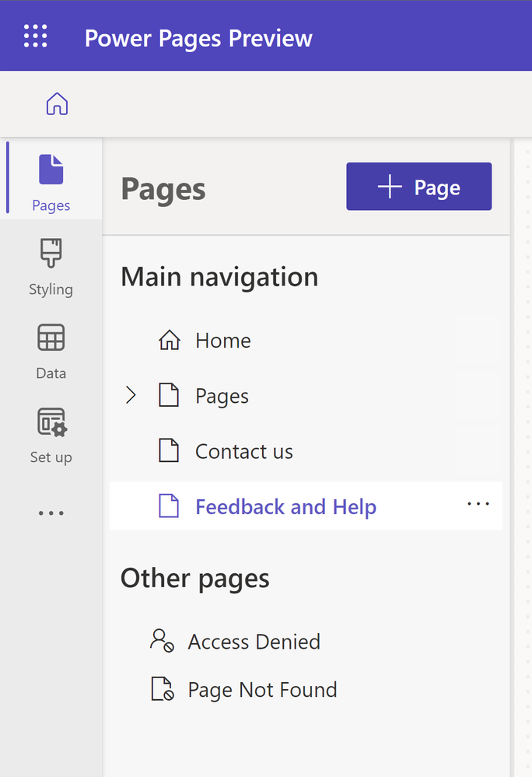Viewport: 532px width, 777px height.
Task: Open the Data workspace
Action: 51,352
